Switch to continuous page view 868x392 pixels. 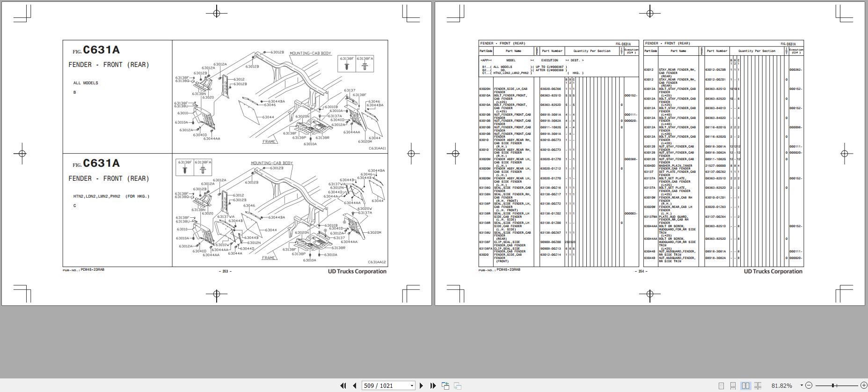(733, 385)
